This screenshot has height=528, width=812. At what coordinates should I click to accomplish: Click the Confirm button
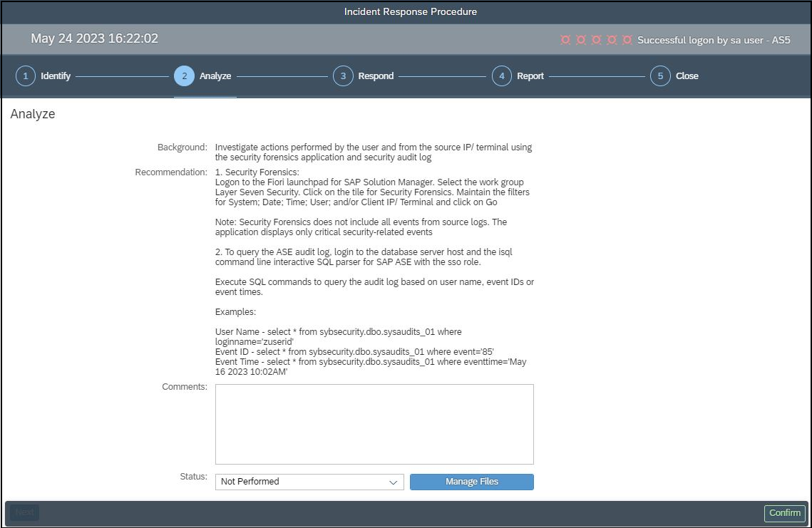coord(784,513)
